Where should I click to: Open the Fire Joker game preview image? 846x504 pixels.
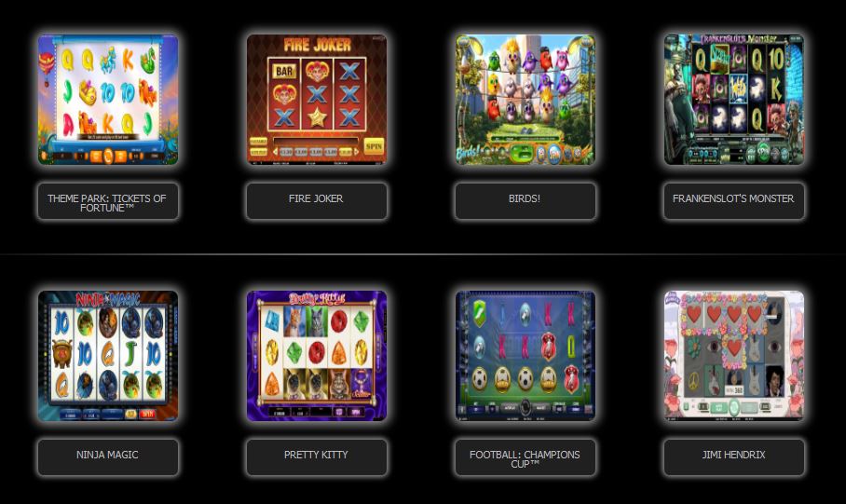(317, 100)
